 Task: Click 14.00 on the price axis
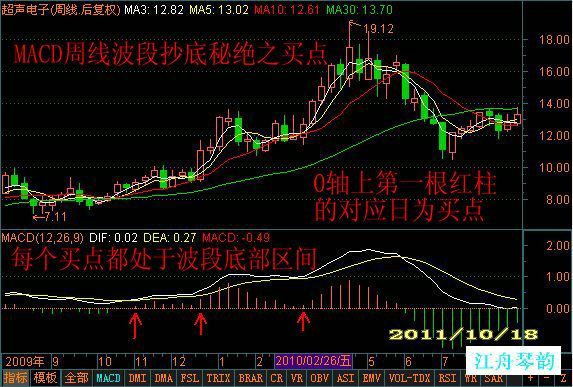554,103
